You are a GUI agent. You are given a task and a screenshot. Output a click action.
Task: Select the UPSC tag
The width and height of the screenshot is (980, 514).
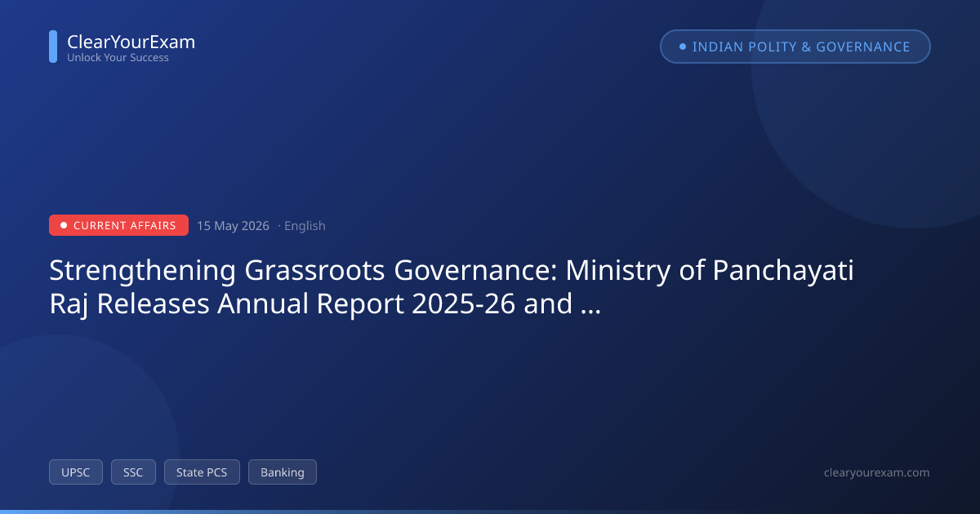pos(76,472)
